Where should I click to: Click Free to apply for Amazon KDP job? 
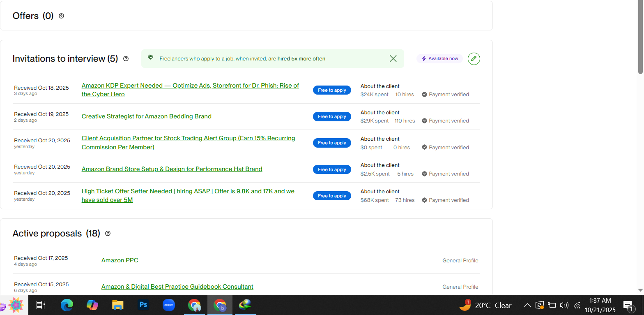[332, 90]
